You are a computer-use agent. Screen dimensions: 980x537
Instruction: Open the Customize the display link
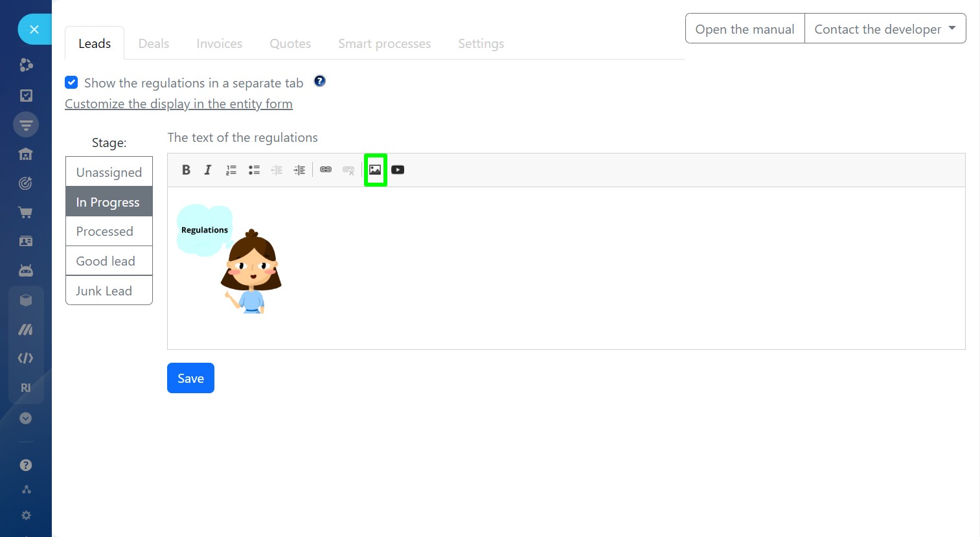179,104
